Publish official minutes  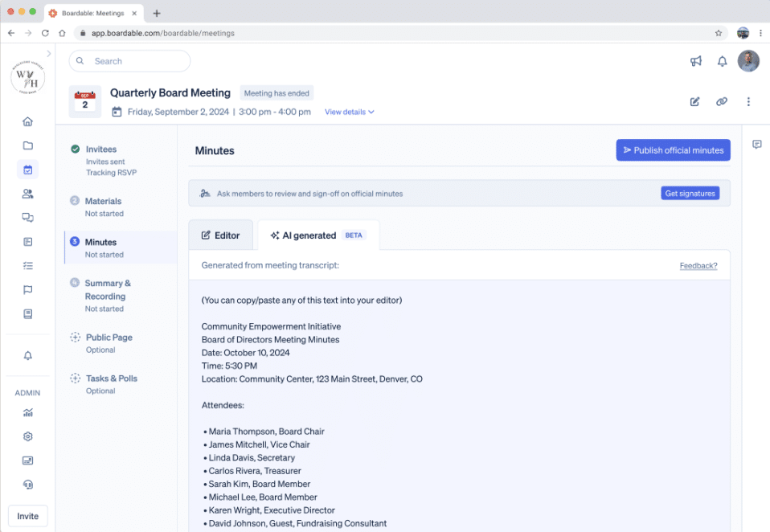point(672,149)
